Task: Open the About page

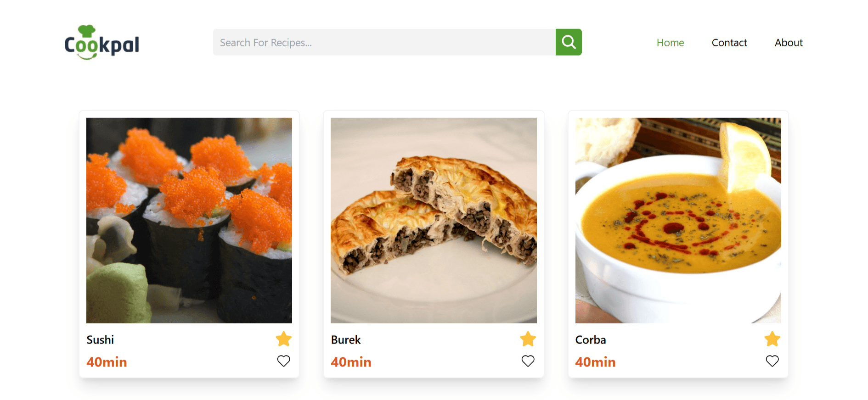Action: click(788, 42)
